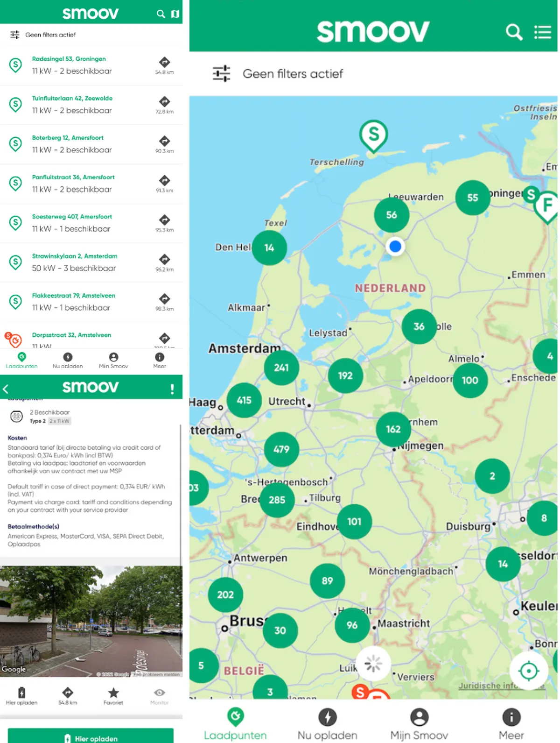Open the Radesingel 53, Groningen list entry
Viewport: 560px width, 743px height.
coord(91,65)
